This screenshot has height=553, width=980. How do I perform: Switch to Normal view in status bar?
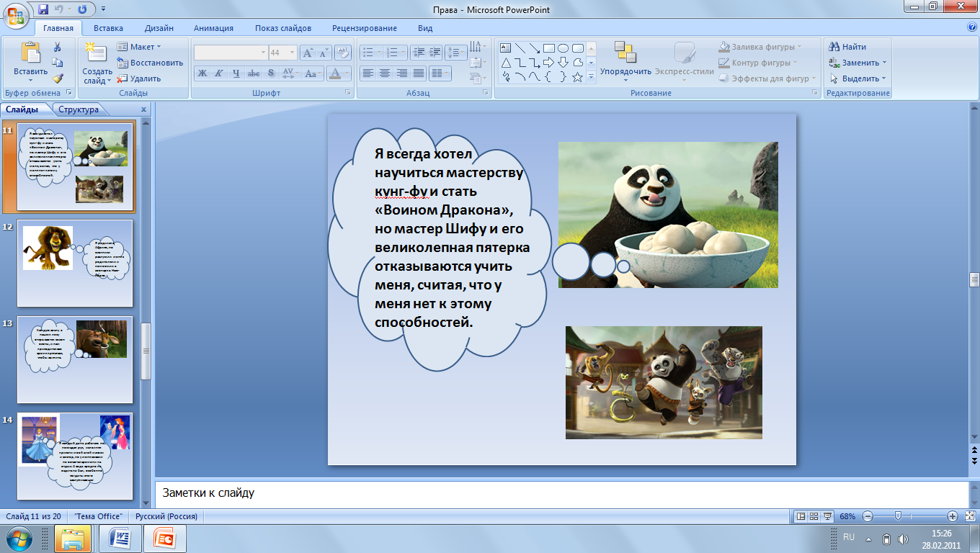pos(800,516)
